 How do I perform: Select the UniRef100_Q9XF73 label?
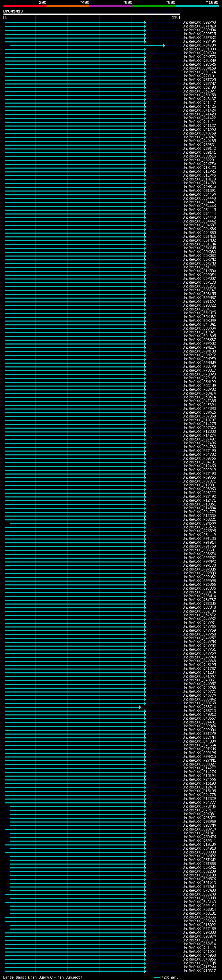coord(199,57)
